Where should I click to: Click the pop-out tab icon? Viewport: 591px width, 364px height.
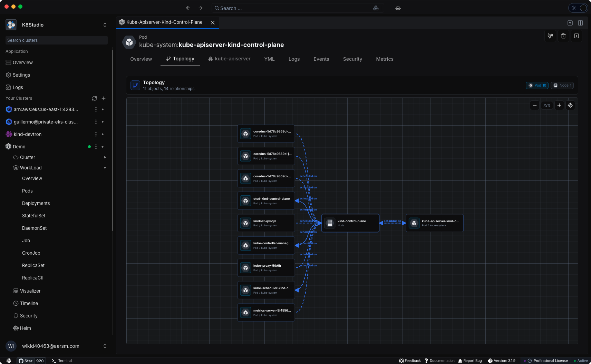click(x=570, y=23)
